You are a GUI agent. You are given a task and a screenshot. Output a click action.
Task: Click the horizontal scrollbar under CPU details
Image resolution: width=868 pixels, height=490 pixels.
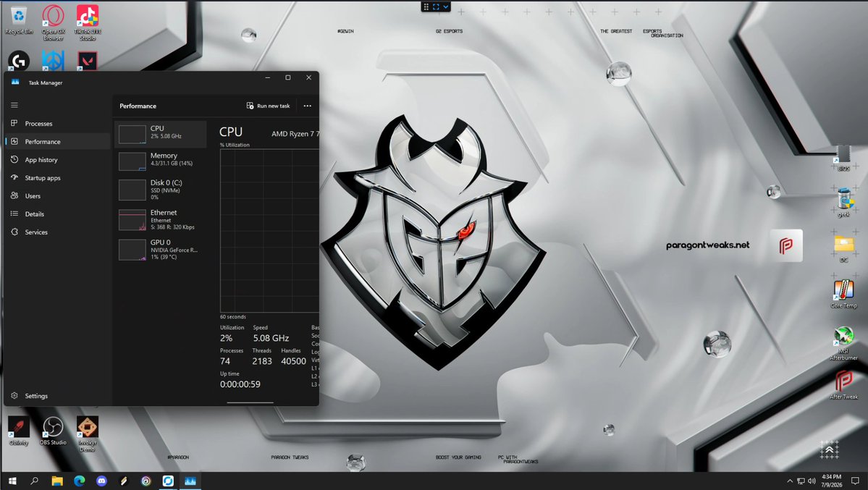[250, 402]
